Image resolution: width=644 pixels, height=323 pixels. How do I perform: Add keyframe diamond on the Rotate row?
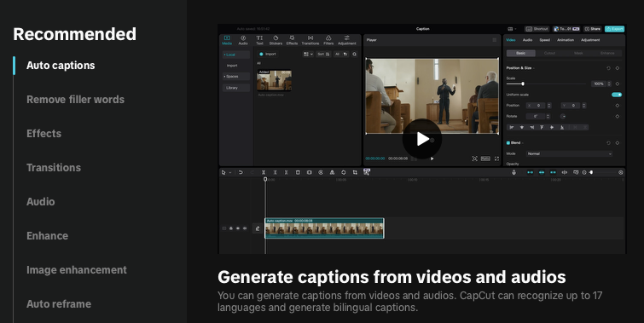point(618,116)
